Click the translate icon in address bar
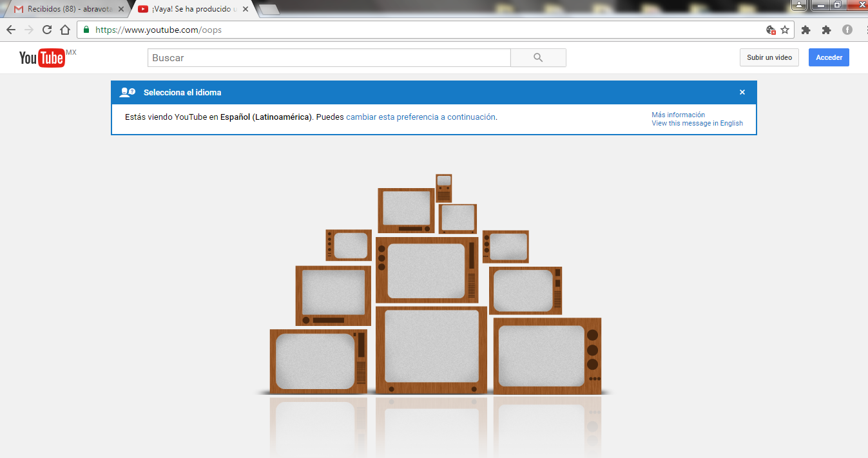 click(x=771, y=30)
